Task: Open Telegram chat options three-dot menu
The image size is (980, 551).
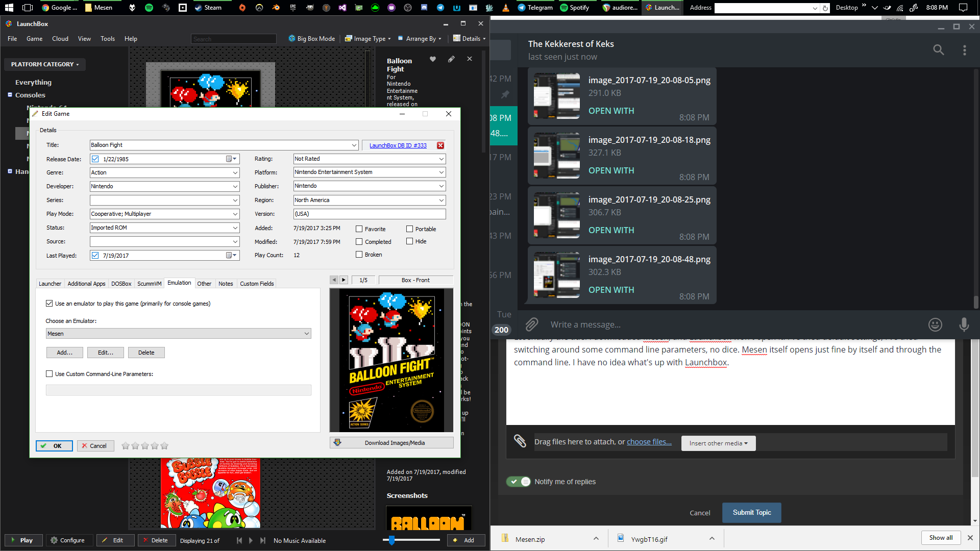Action: pyautogui.click(x=964, y=50)
